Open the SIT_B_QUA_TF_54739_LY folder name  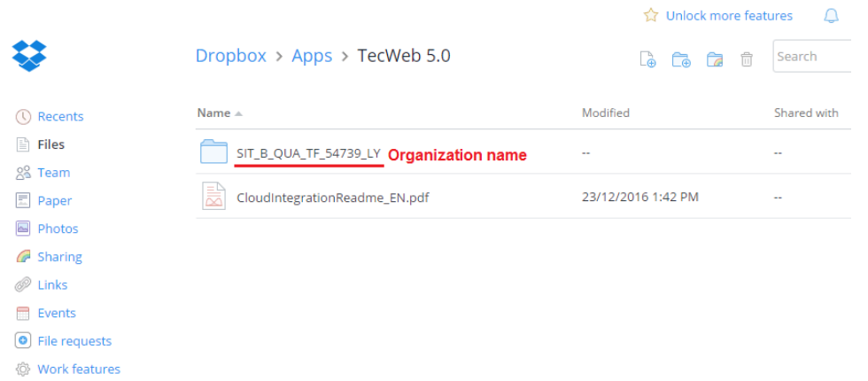point(308,152)
